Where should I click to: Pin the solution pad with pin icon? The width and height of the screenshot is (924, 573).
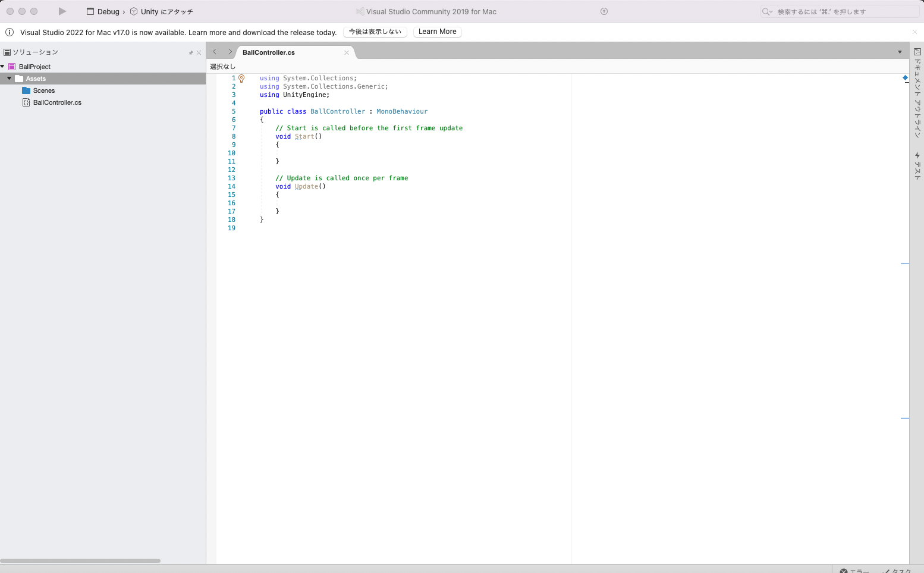coord(191,52)
